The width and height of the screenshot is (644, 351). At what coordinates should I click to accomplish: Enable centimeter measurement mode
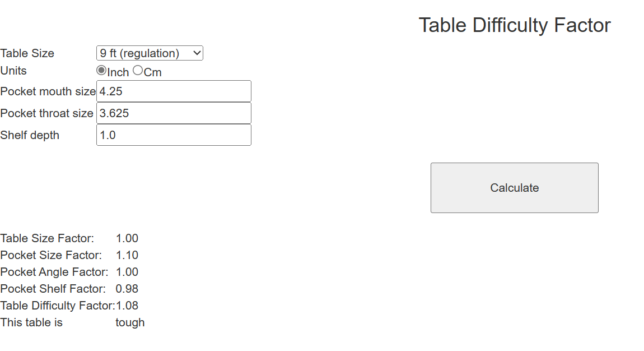137,70
